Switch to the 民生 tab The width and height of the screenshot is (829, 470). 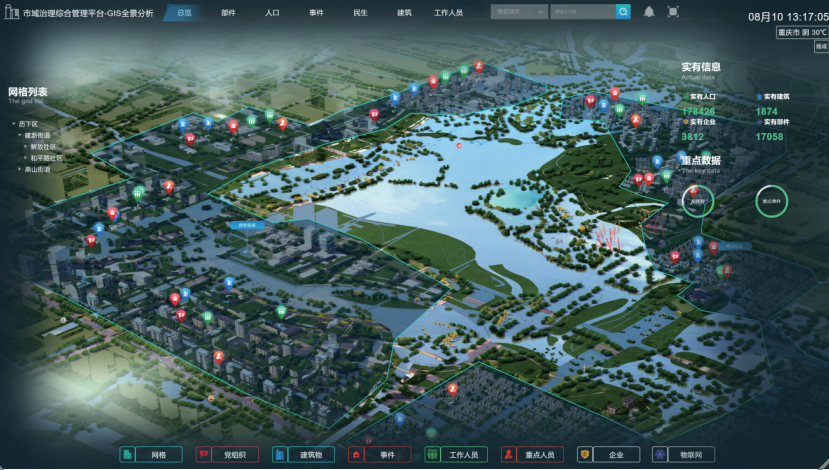tap(360, 13)
